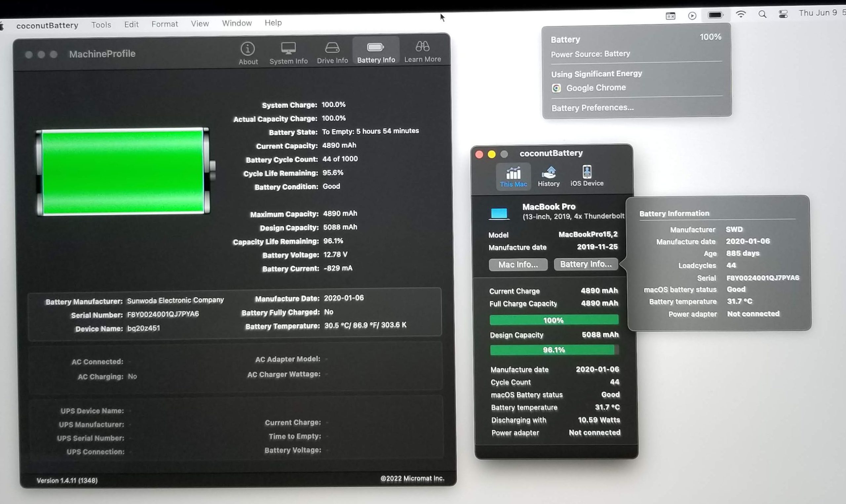Click the play circle icon in menu bar
Screen dimensions: 846x504
coord(692,16)
